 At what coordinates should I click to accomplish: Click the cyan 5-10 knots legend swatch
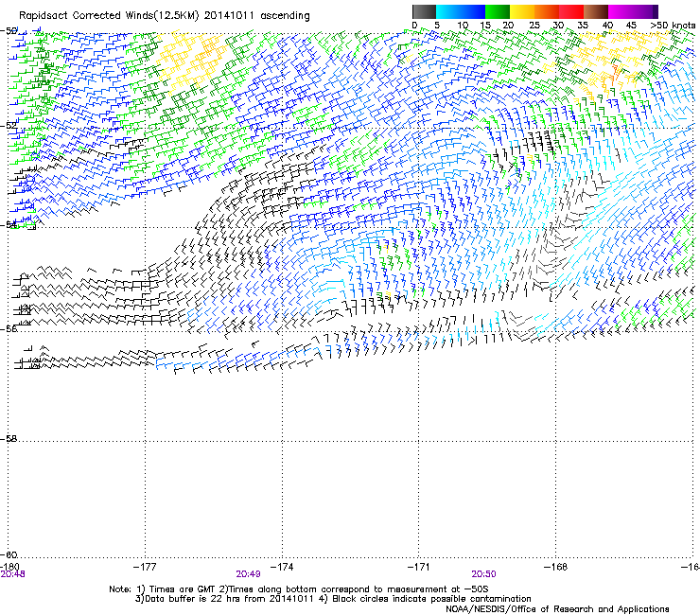coord(448,11)
